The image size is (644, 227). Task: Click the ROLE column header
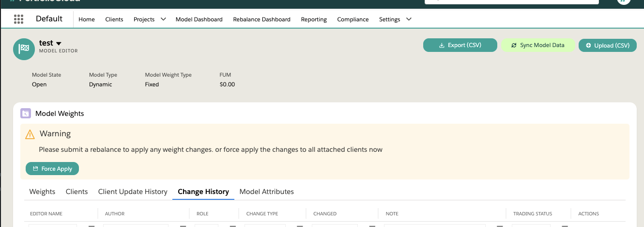point(202,214)
